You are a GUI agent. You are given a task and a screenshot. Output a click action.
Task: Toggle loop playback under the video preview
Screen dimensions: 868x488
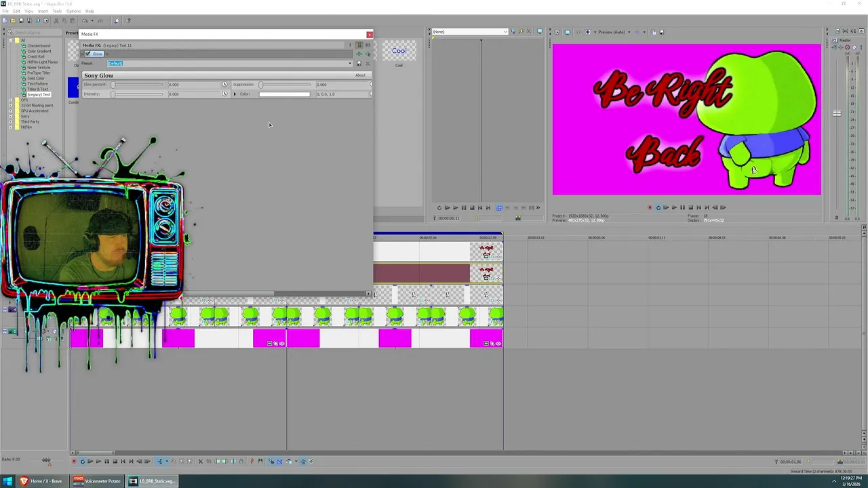pos(658,207)
